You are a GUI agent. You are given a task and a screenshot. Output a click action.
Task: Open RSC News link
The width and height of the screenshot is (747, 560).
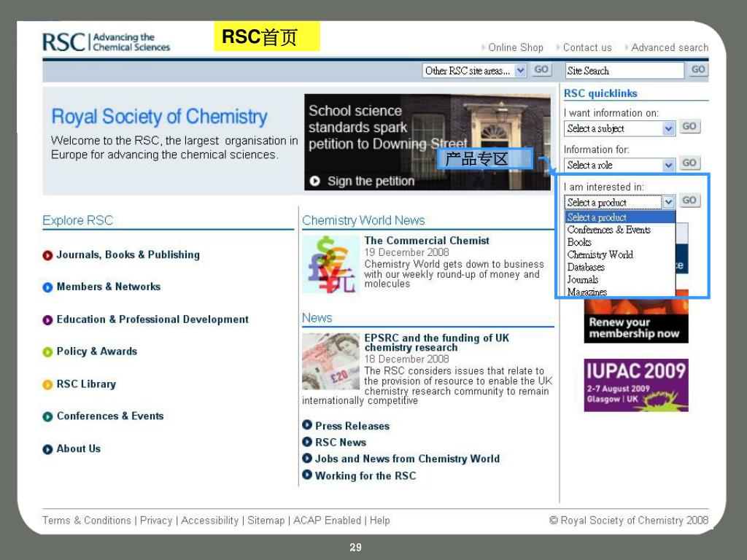341,443
